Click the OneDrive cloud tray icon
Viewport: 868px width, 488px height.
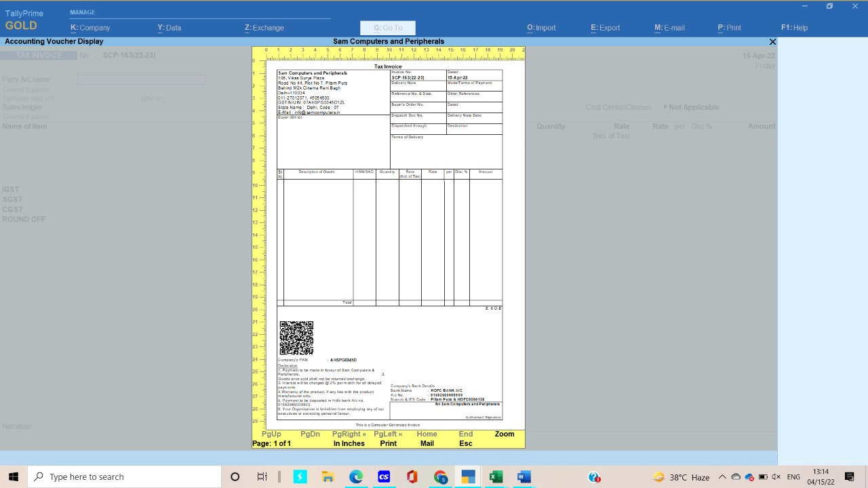[x=736, y=477]
